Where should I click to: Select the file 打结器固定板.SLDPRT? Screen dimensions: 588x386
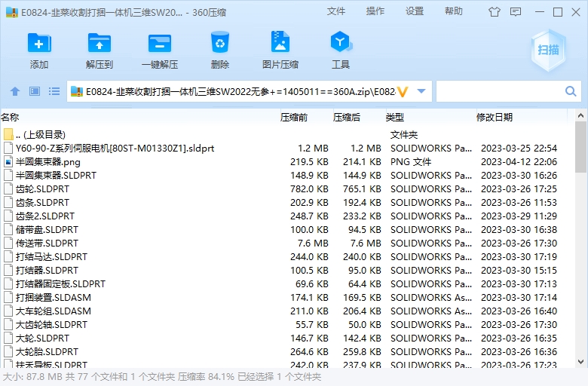[x=287, y=284]
